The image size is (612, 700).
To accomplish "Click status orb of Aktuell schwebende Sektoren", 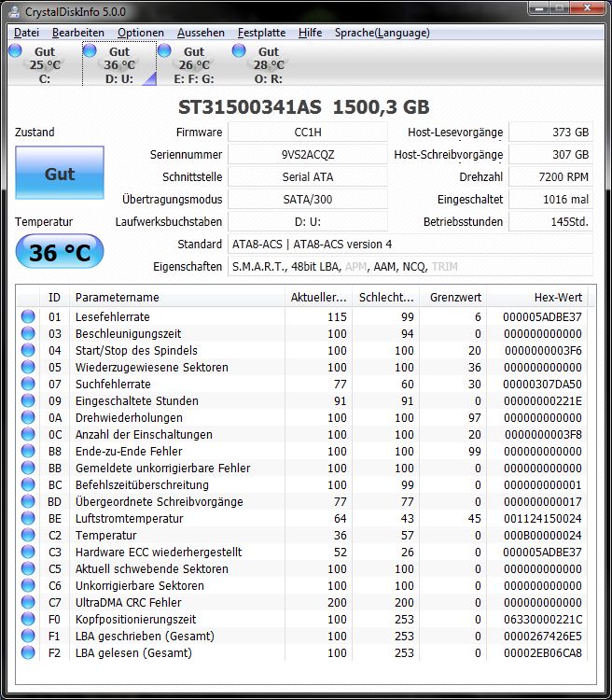I will click(28, 568).
